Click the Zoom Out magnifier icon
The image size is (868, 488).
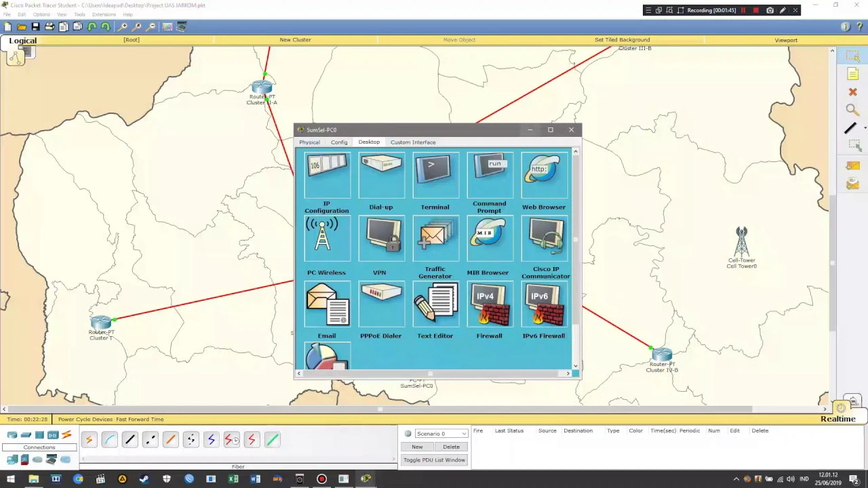151,26
